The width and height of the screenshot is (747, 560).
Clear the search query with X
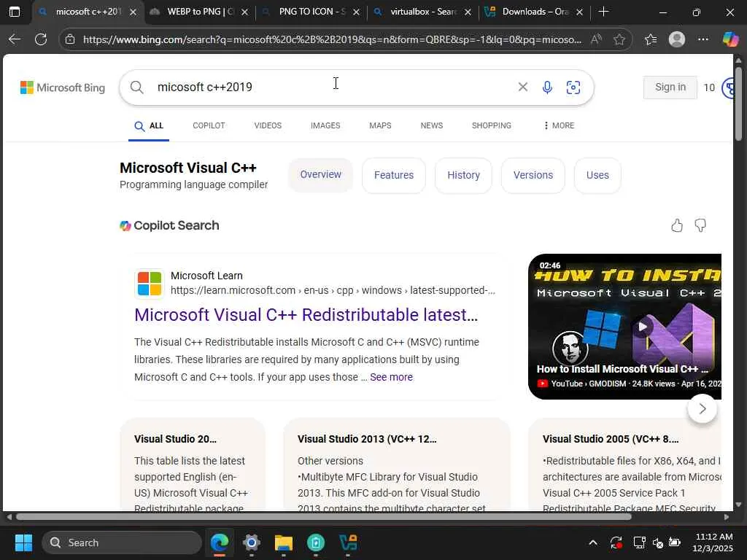pos(522,87)
